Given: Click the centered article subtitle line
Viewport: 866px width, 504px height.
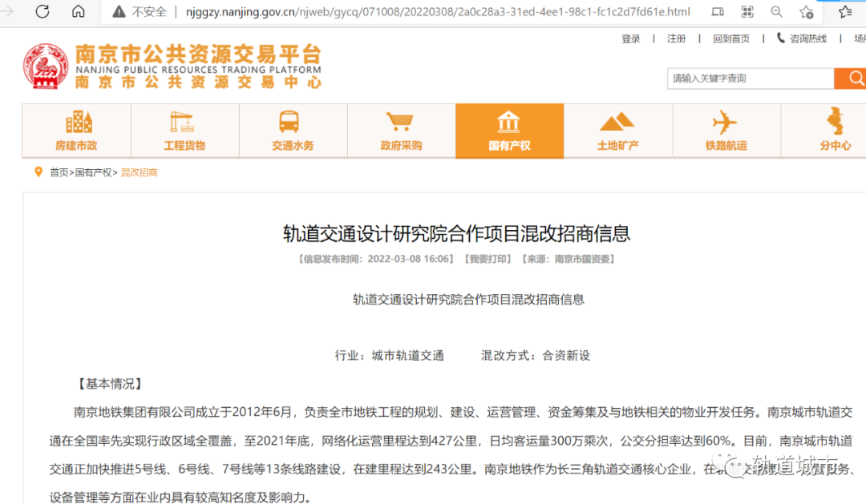Looking at the screenshot, I should [468, 300].
